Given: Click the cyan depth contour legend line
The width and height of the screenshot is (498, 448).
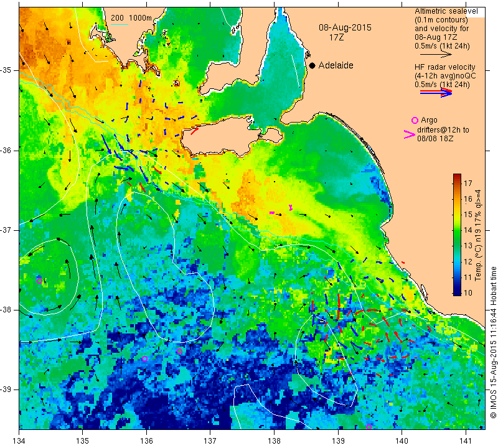Looking at the screenshot, I should click(x=120, y=24).
